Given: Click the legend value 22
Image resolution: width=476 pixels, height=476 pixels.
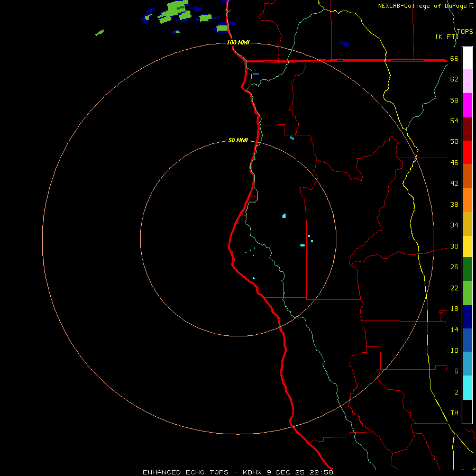Looking at the screenshot, I should [x=454, y=288].
